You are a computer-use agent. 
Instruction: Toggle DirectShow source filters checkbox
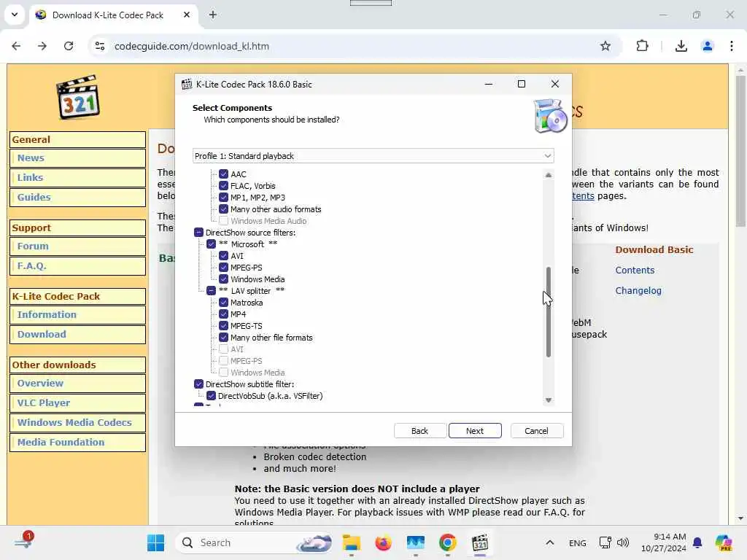pyautogui.click(x=198, y=233)
